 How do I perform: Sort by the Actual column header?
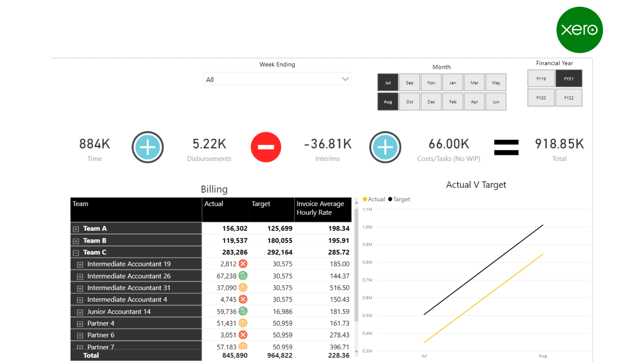pos(226,209)
